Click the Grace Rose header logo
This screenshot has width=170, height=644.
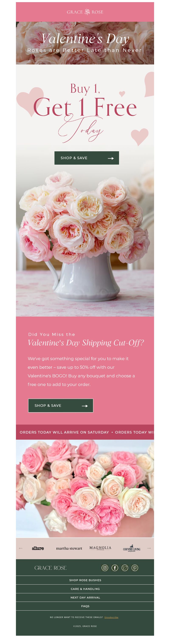click(x=85, y=12)
